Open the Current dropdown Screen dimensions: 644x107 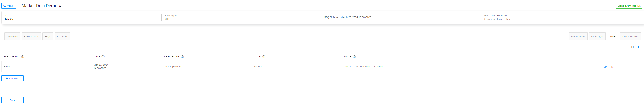click(9, 6)
